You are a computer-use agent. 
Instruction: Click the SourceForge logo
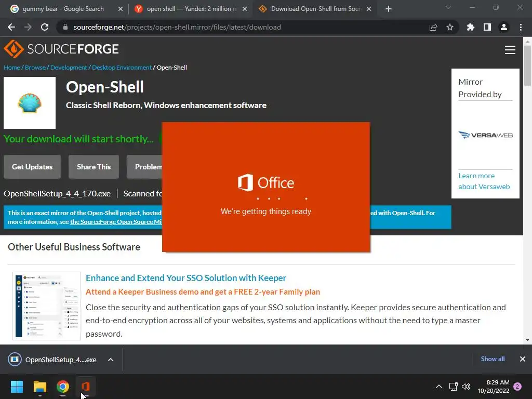tap(61, 49)
